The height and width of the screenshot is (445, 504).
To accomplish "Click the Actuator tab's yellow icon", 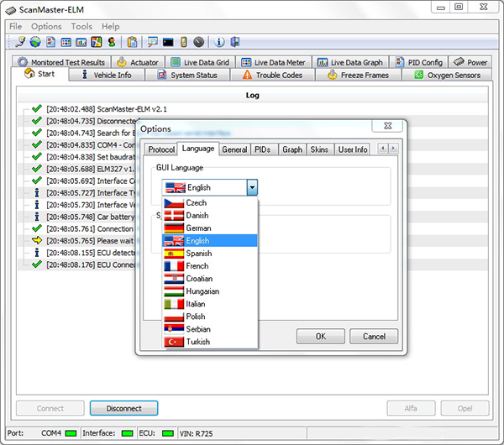I will coord(122,61).
